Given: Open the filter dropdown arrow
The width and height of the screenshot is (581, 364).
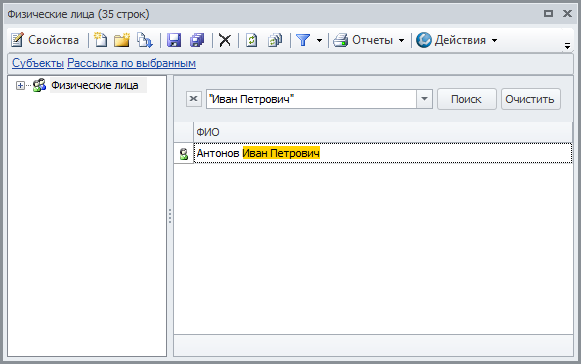Looking at the screenshot, I should tap(319, 40).
